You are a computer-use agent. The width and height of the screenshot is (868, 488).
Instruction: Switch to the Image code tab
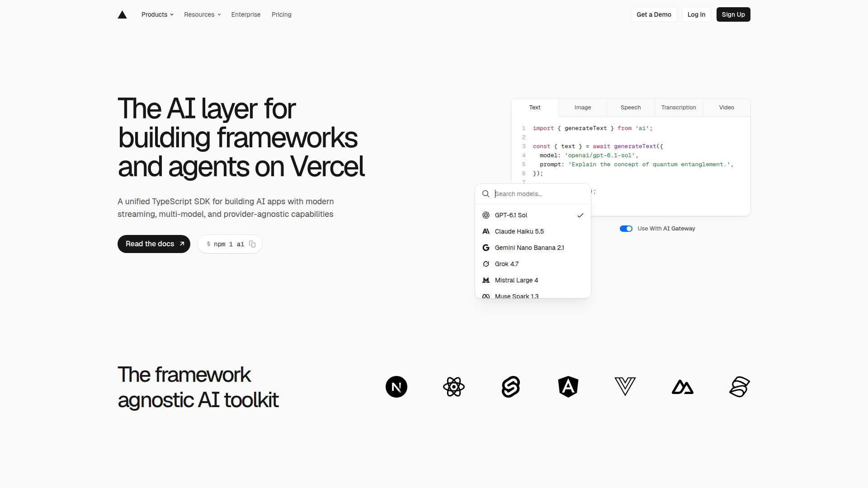coord(583,108)
